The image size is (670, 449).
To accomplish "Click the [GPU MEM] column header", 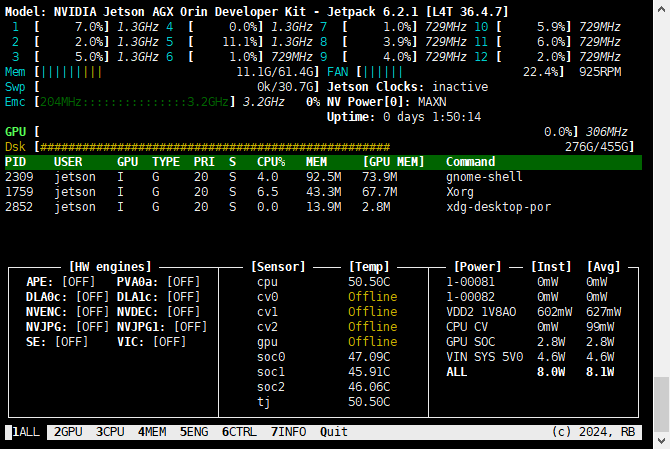I will (x=393, y=162).
